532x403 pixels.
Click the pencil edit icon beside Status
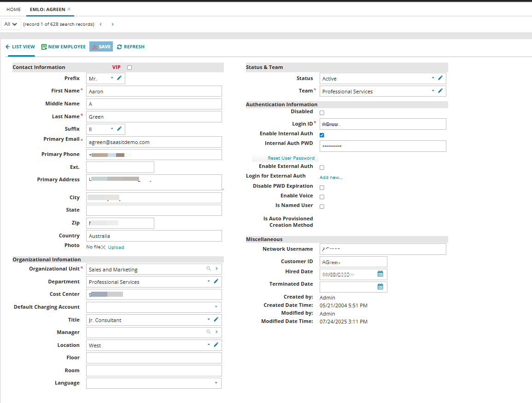click(x=440, y=78)
